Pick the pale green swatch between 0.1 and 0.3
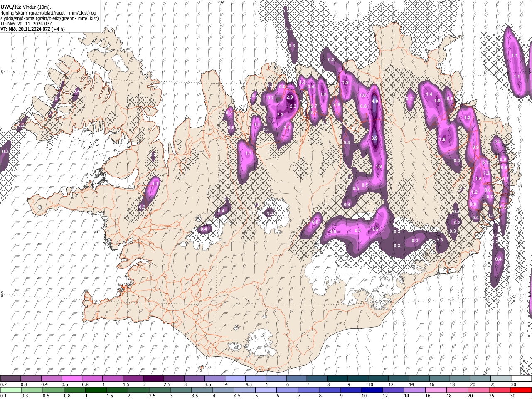Screen dimensions: 532x399 (x=10, y=390)
